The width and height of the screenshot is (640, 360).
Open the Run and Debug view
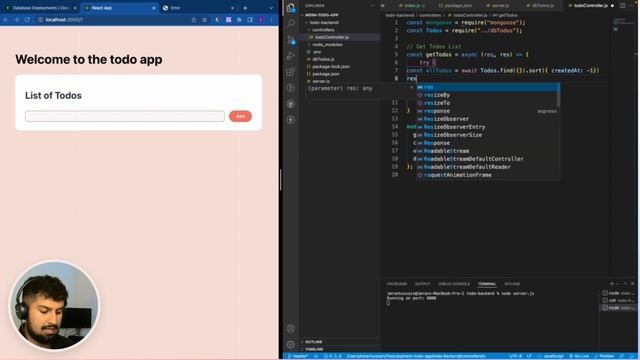tap(291, 56)
